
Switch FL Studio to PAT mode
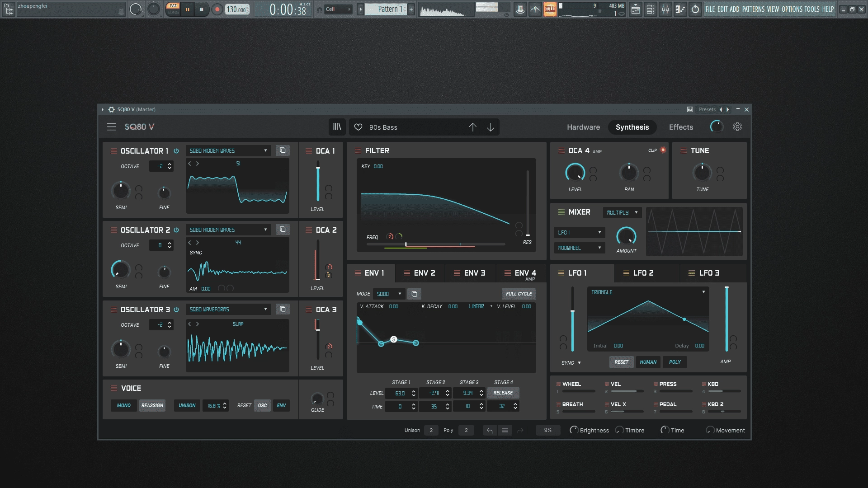point(173,6)
